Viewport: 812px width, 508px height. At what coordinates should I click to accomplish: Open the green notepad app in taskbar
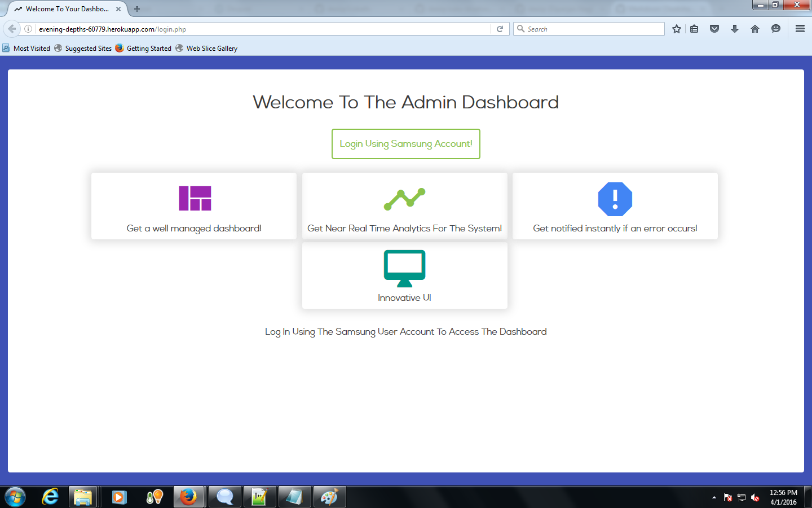pos(259,497)
